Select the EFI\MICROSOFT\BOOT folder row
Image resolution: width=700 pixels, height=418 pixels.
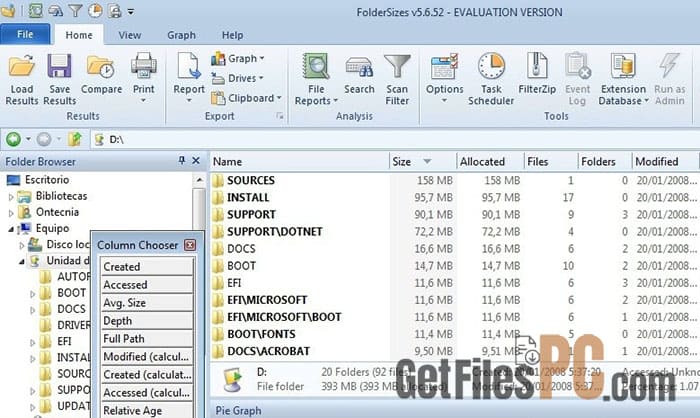click(454, 317)
